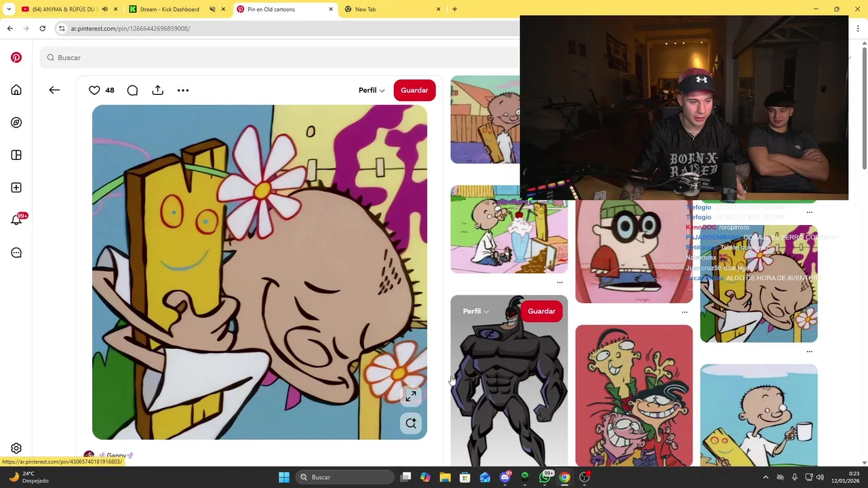868x488 pixels.
Task: Share the pin with the upload icon
Action: pyautogui.click(x=157, y=90)
